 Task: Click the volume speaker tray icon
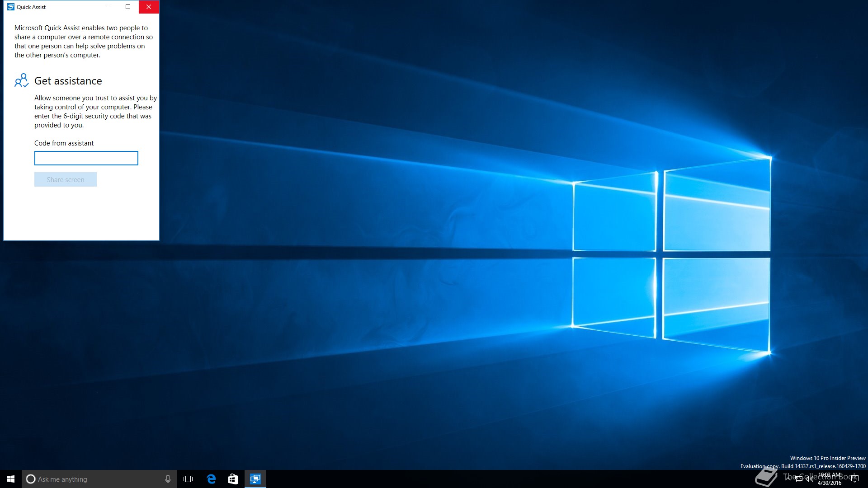[809, 479]
